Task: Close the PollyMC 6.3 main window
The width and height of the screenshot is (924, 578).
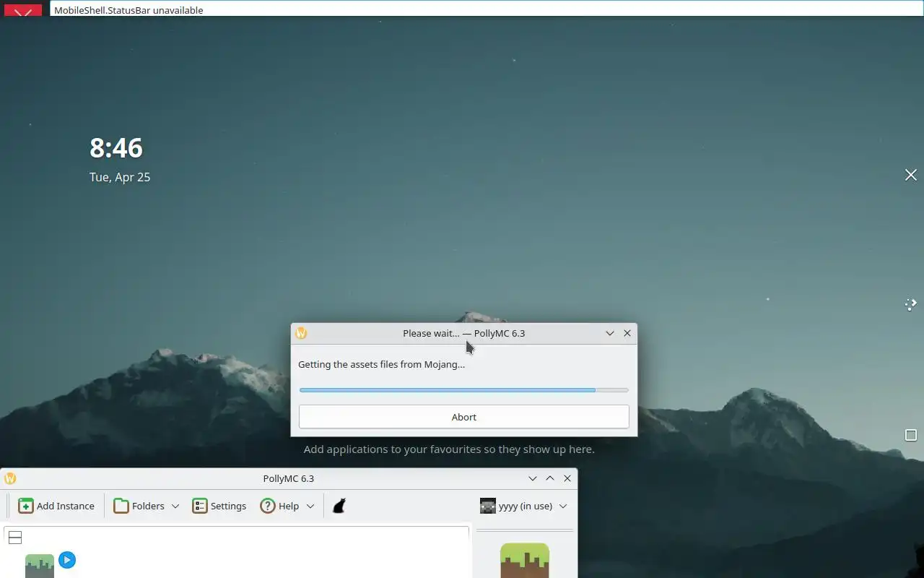Action: (567, 478)
